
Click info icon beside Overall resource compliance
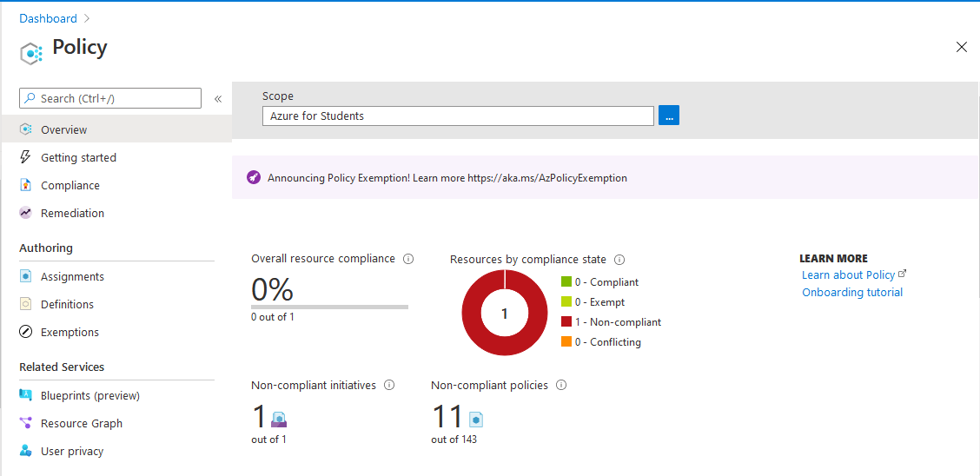coord(408,259)
